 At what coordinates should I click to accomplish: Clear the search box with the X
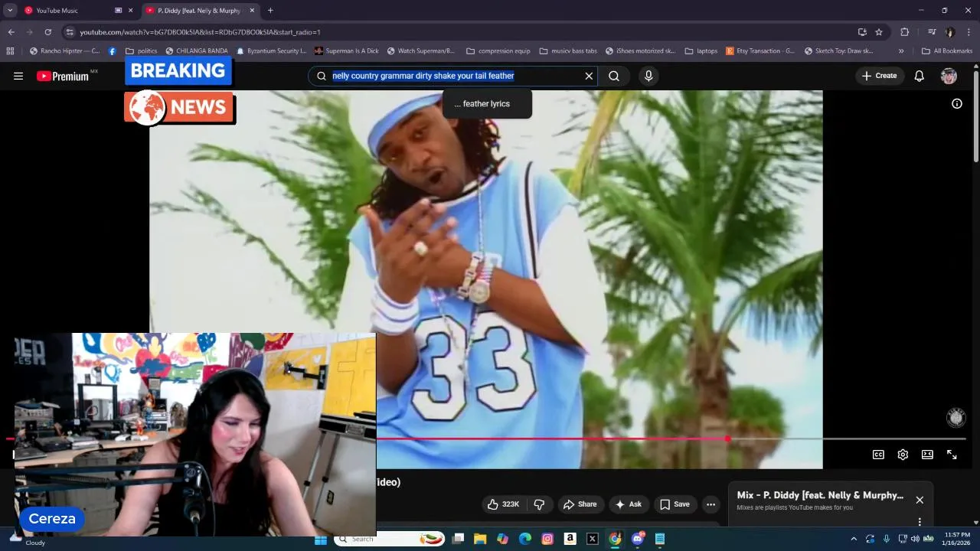click(x=589, y=76)
